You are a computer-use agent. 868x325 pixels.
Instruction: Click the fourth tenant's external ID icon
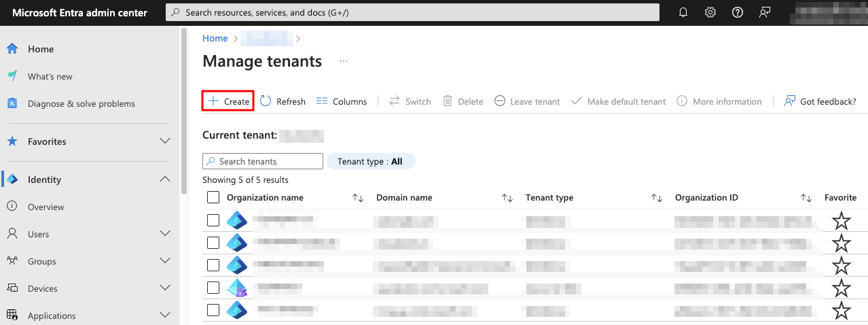coord(236,288)
